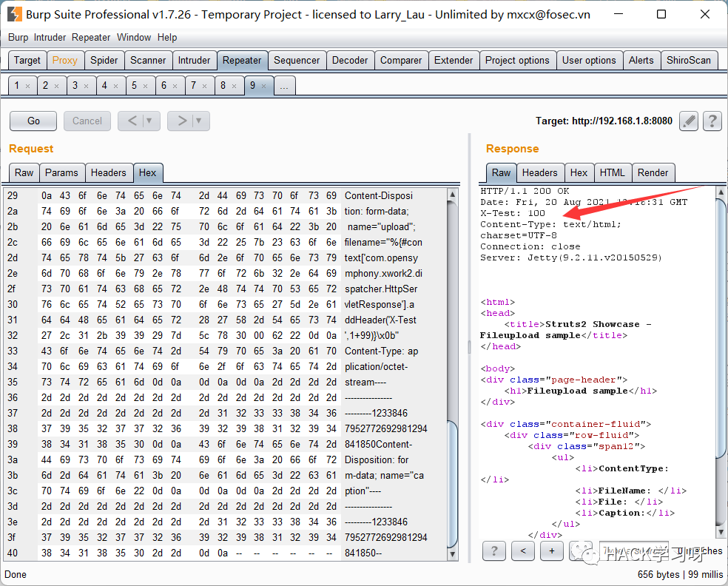Click the 'Done' status bar text
728x586 pixels.
16,574
